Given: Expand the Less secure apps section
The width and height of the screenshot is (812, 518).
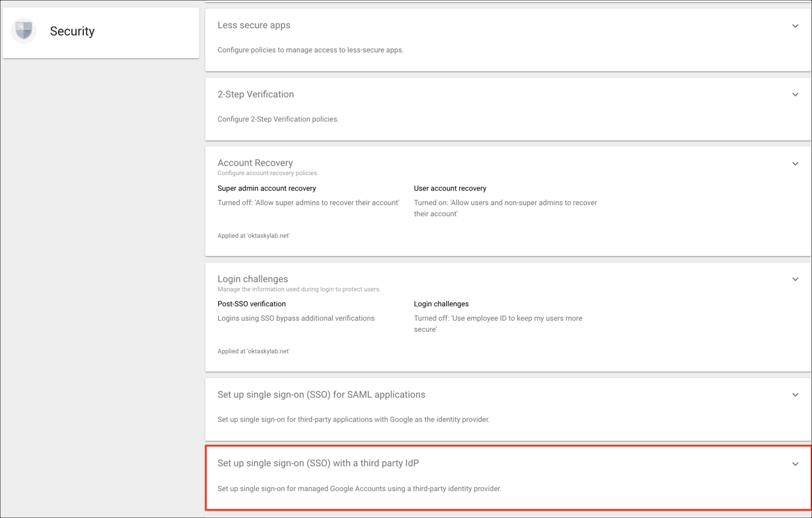Looking at the screenshot, I should (x=795, y=26).
